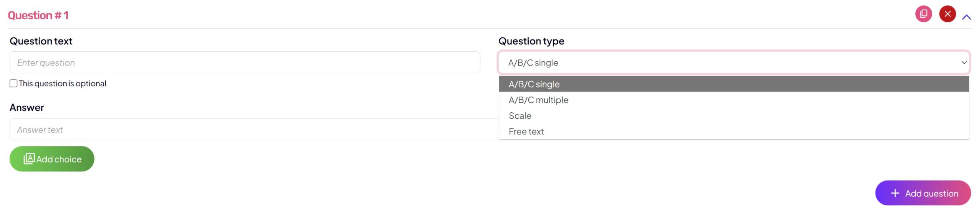This screenshot has width=980, height=215.
Task: Click the letter-A icon on Add choice
Action: click(29, 159)
